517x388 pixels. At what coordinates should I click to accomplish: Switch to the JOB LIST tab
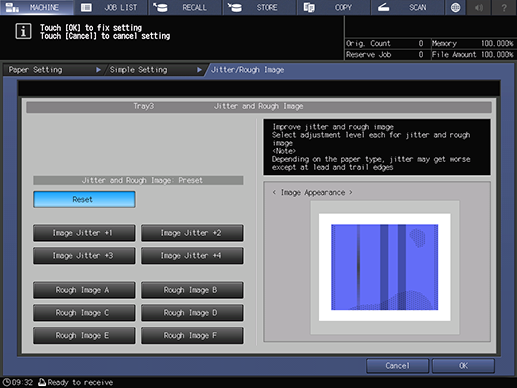(111, 7)
